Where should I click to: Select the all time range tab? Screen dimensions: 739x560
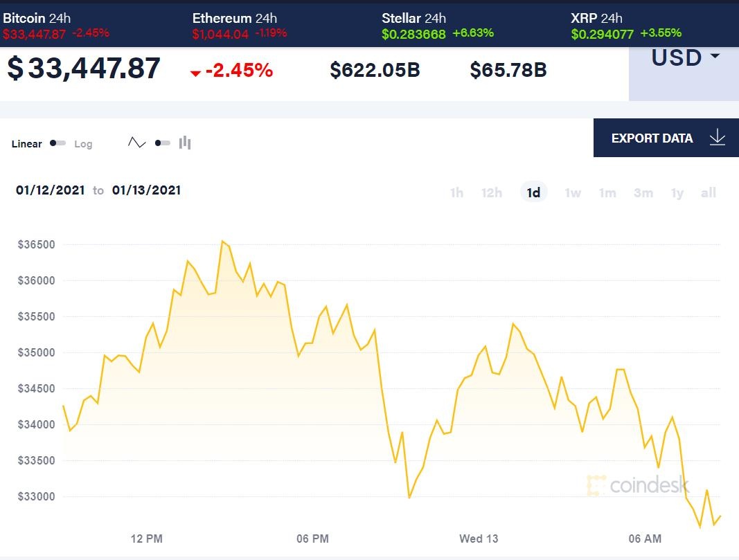708,192
